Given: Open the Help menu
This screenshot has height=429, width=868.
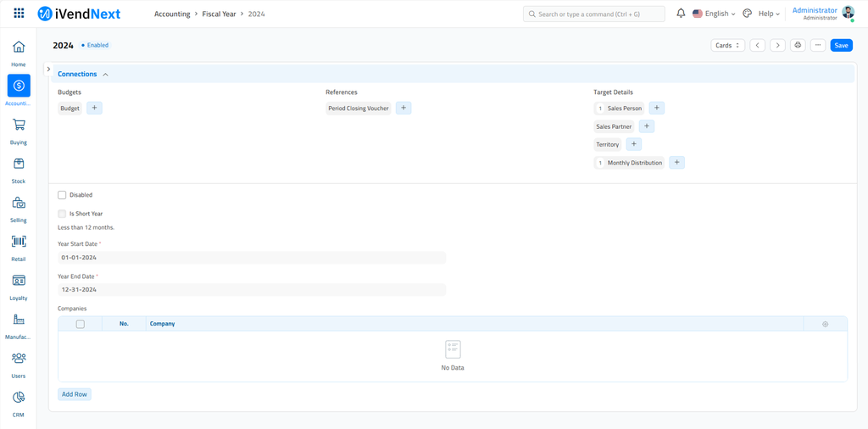Looking at the screenshot, I should tap(768, 14).
